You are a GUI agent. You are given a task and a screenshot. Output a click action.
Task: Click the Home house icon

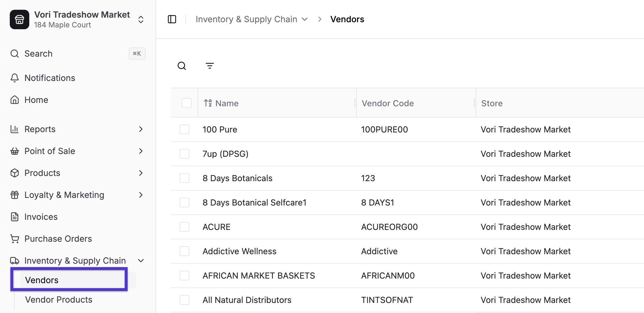[15, 100]
